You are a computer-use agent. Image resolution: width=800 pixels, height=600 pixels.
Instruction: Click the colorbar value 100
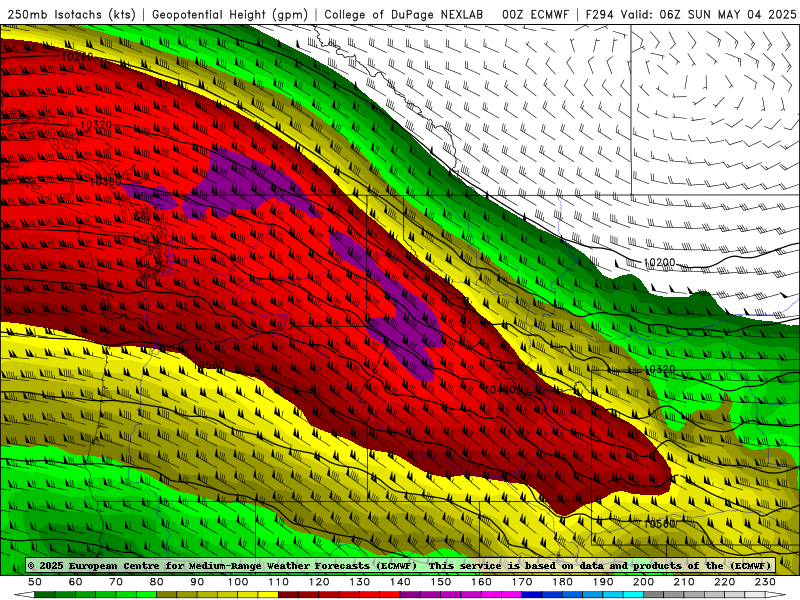[238, 582]
